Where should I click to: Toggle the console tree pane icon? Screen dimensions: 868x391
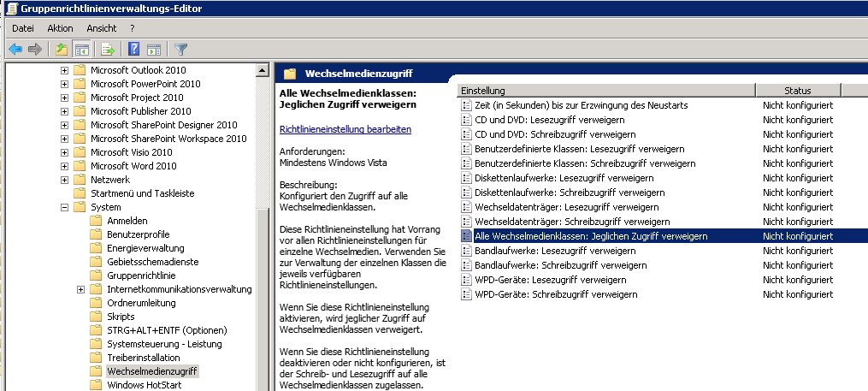(x=82, y=49)
